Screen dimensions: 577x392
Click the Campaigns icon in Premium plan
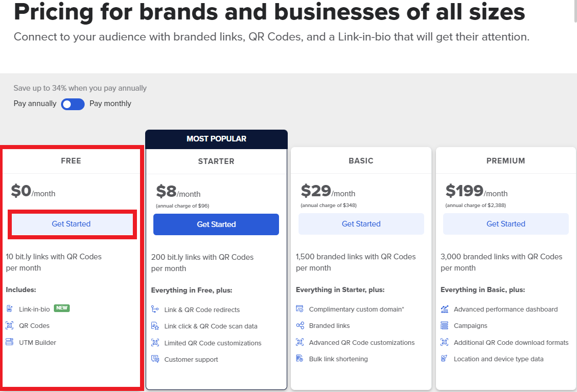click(445, 326)
